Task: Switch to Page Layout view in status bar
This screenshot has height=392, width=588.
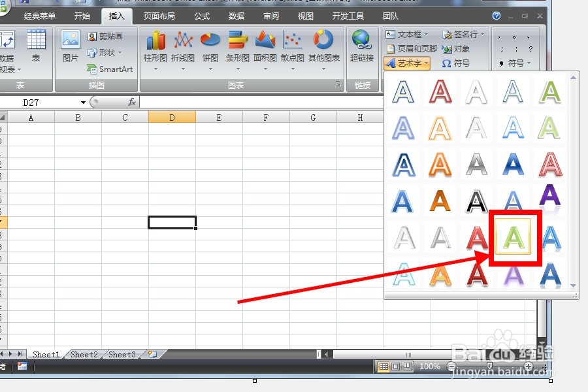Action: pyautogui.click(x=396, y=367)
